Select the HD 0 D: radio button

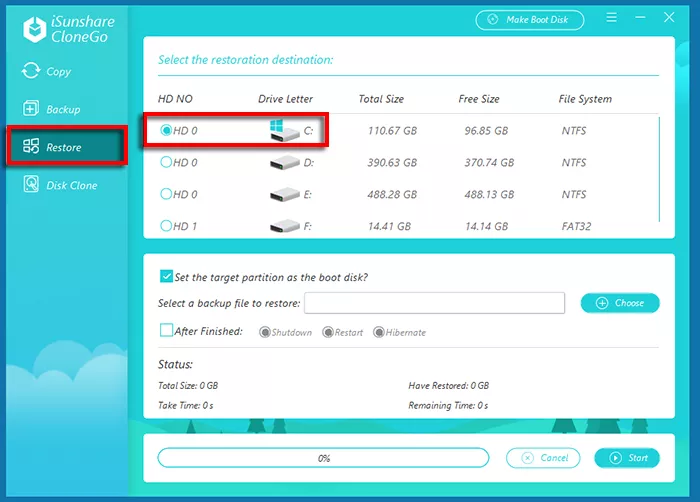coord(166,162)
